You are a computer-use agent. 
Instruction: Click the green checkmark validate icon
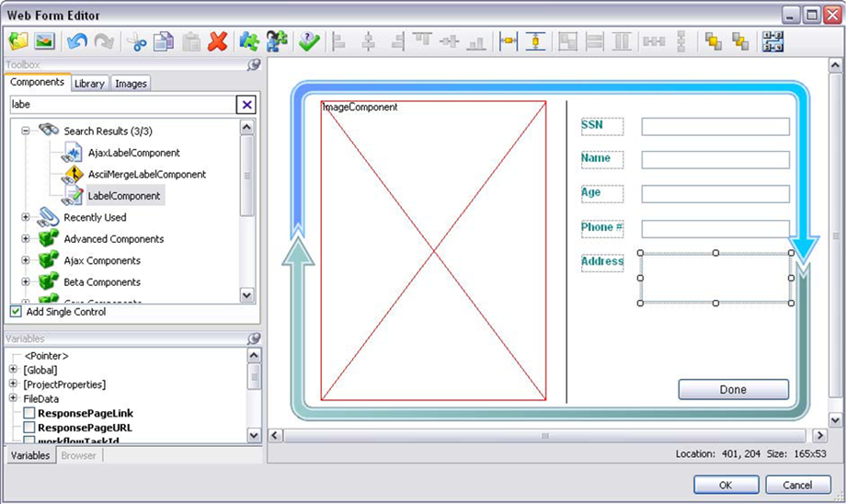click(309, 41)
